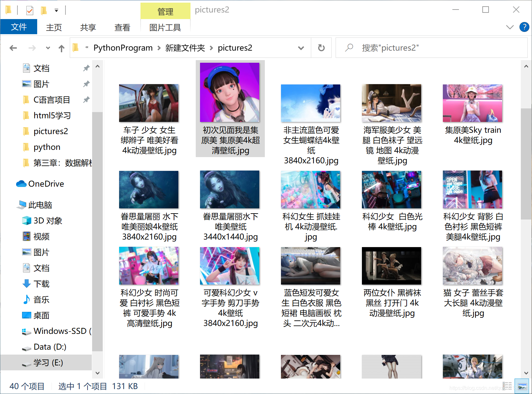Open 下载 folder in sidebar
This screenshot has height=394, width=532.
click(41, 284)
